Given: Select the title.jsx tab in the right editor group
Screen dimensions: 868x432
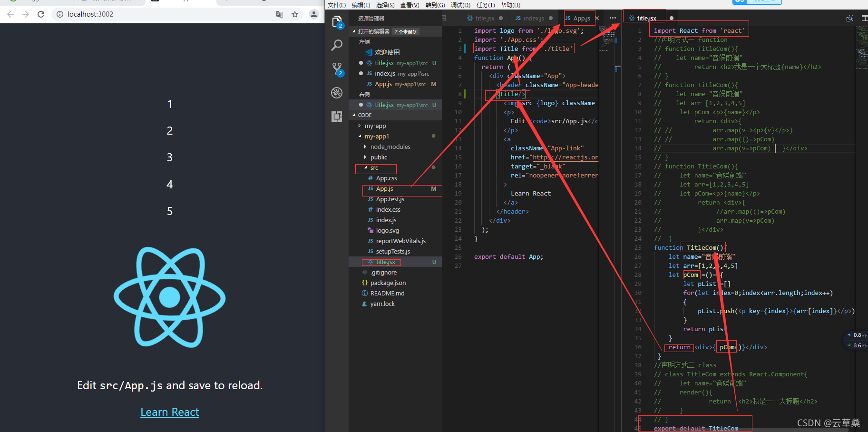Looking at the screenshot, I should (x=647, y=18).
